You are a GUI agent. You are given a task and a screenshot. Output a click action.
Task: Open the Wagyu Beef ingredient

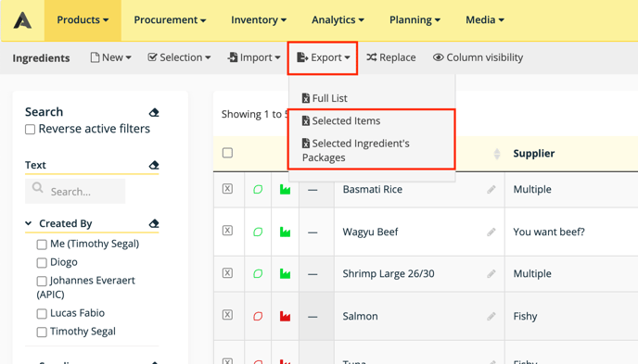coord(370,232)
